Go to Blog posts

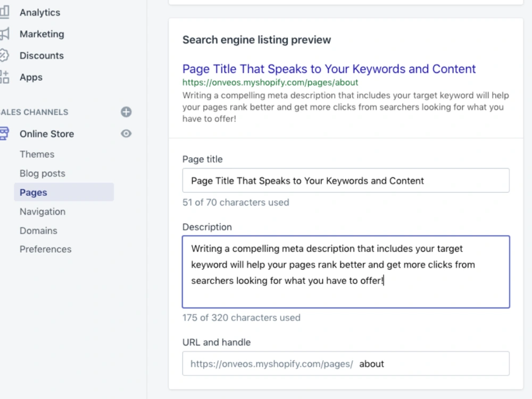click(x=42, y=173)
